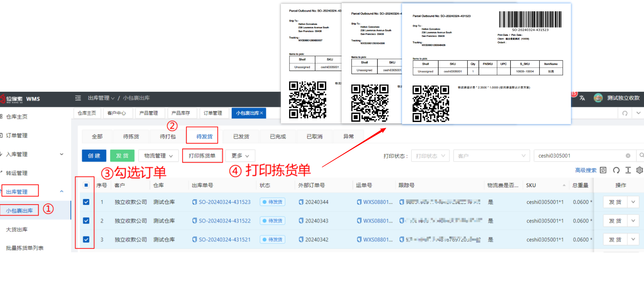Copy tracking number in row 3

(402, 240)
